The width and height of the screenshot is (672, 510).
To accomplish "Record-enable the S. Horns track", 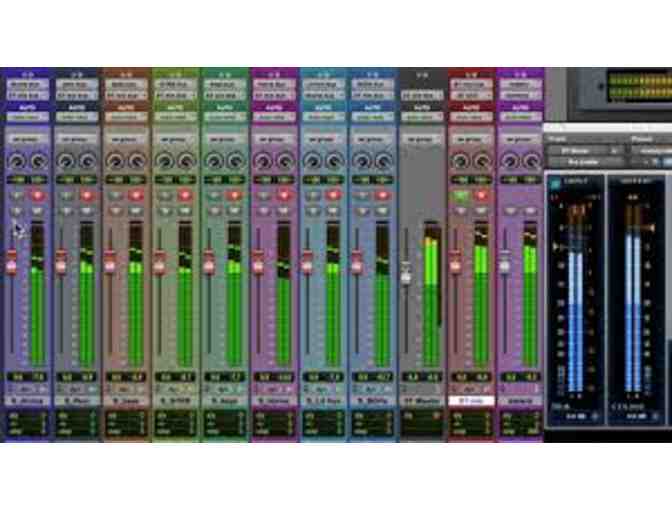I will 283,195.
